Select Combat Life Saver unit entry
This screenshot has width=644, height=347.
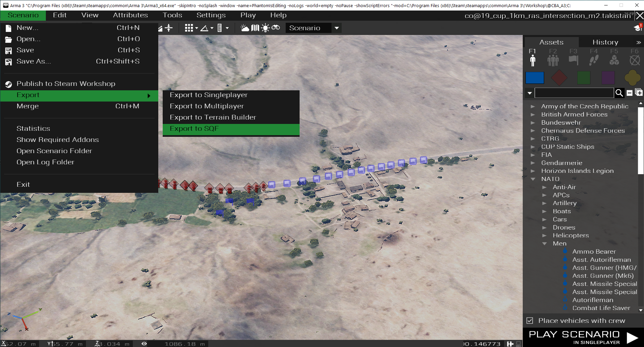601,308
